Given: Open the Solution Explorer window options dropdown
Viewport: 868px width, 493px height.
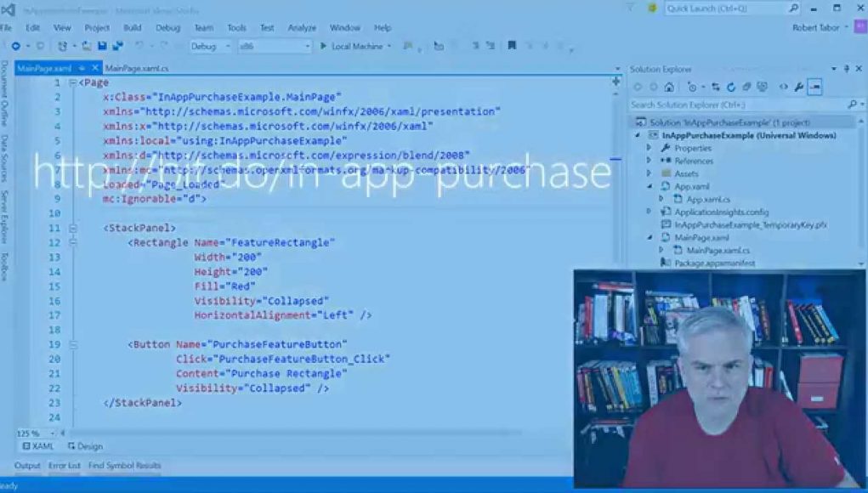Looking at the screenshot, I should (x=834, y=69).
